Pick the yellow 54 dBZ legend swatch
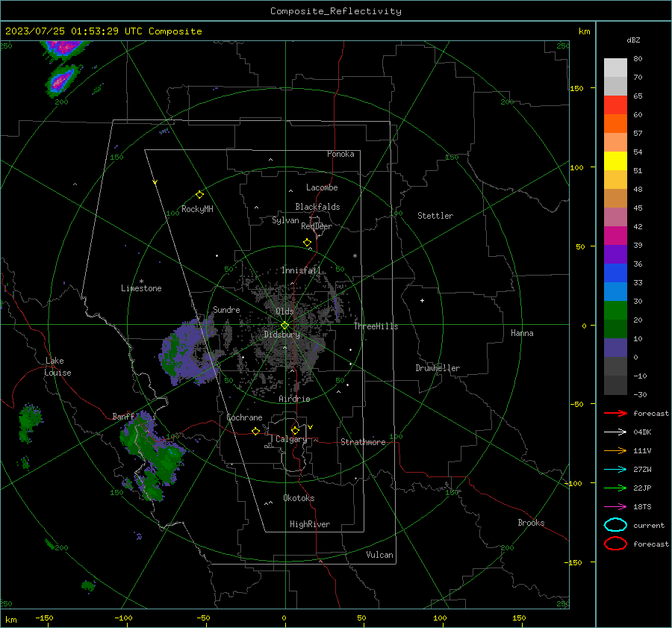The image size is (672, 628). click(x=615, y=161)
